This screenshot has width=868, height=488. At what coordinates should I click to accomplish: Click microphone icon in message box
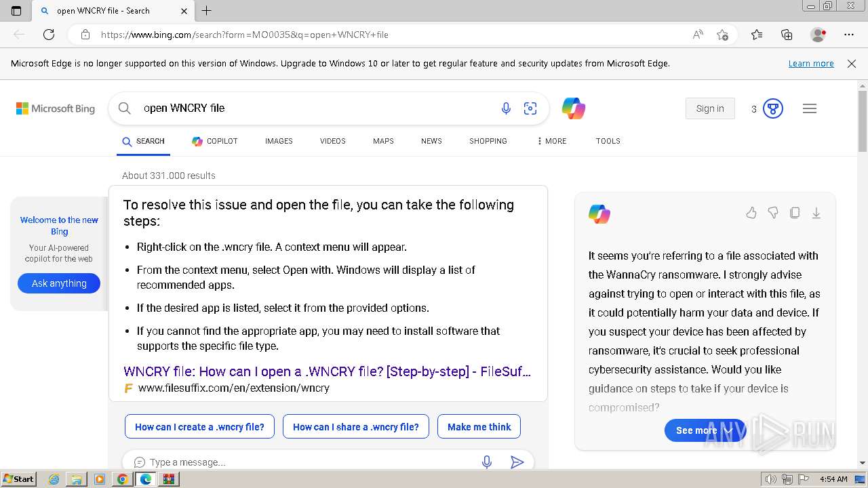487,462
